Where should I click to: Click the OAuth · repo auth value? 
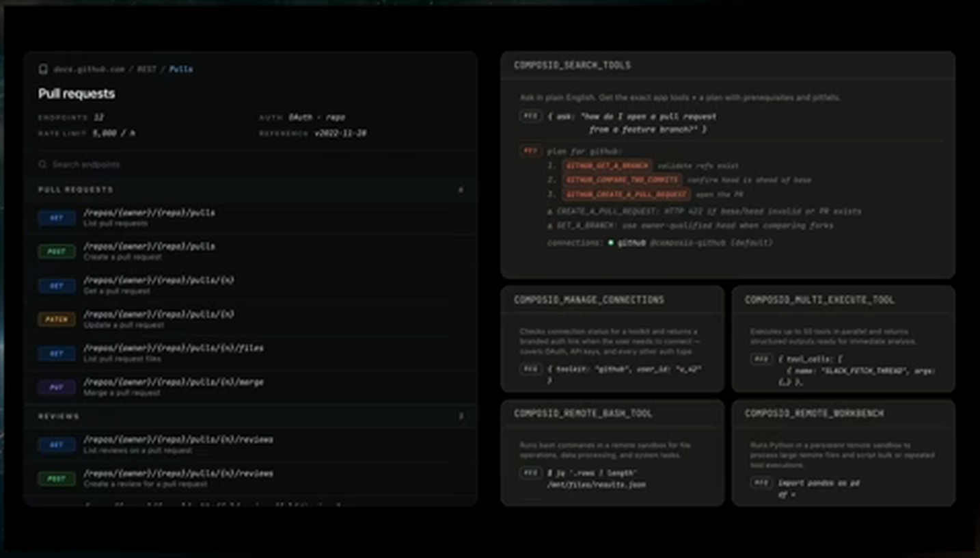[316, 118]
